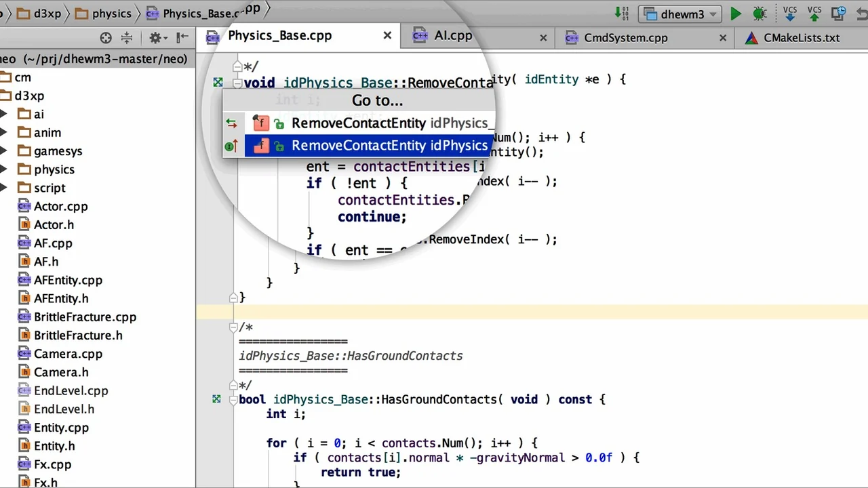Click the C++ file icon of Physics_Base.cpp tab
The height and width of the screenshot is (488, 868).
pyautogui.click(x=213, y=37)
